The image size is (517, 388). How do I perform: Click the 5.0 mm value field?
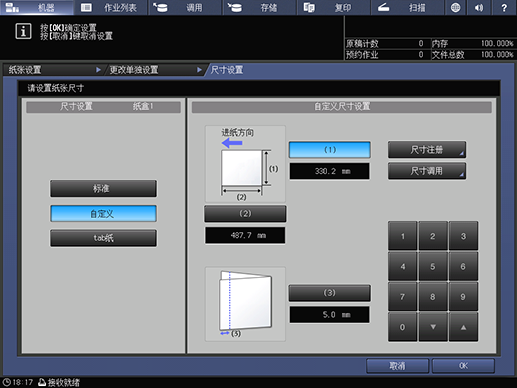click(330, 315)
